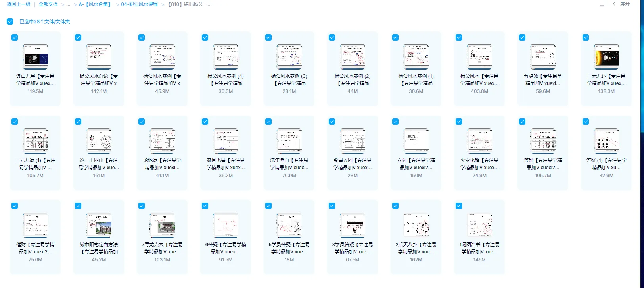Viewport: 644px width, 288px height.
Task: Deselect the 论二十四山 file checkbox
Action: click(x=78, y=122)
